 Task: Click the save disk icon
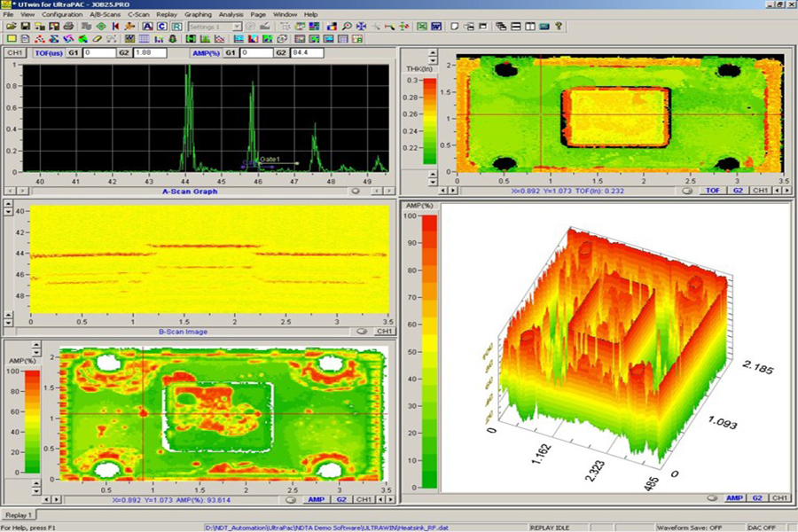[x=24, y=27]
